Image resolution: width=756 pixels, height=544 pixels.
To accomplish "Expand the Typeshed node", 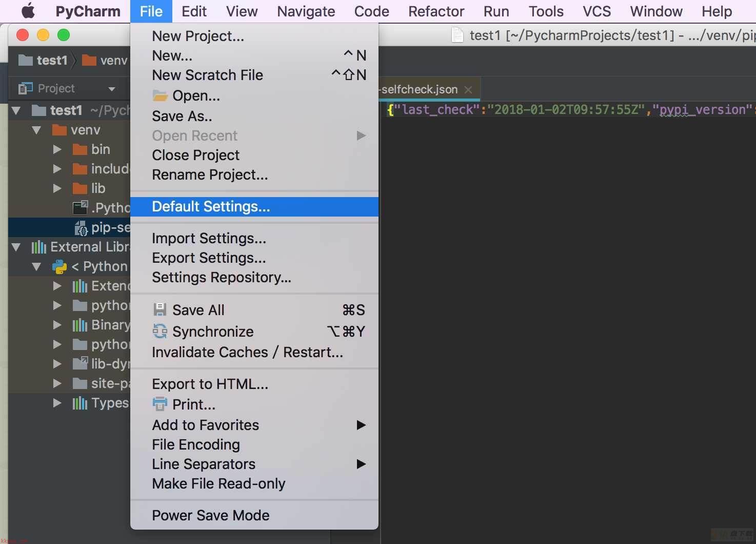I will coord(57,403).
